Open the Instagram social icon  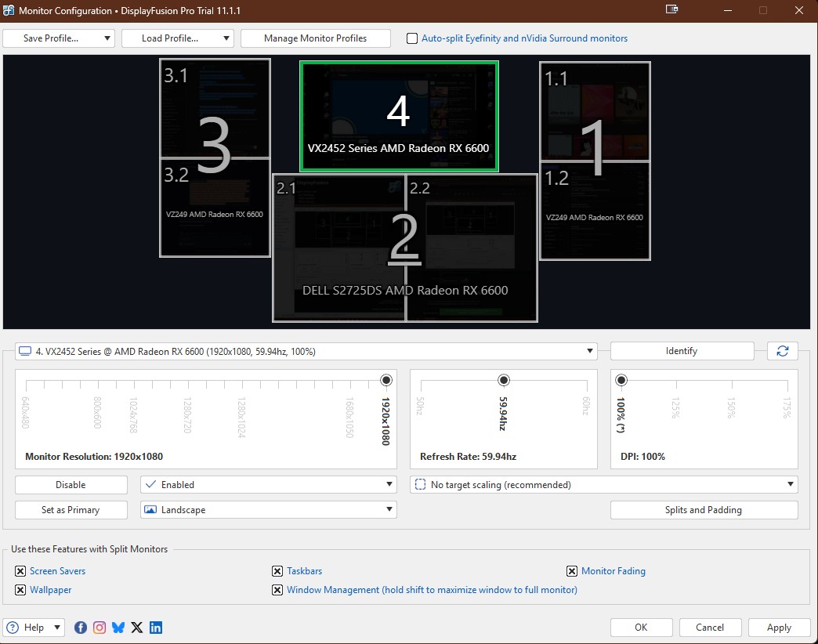click(x=100, y=628)
